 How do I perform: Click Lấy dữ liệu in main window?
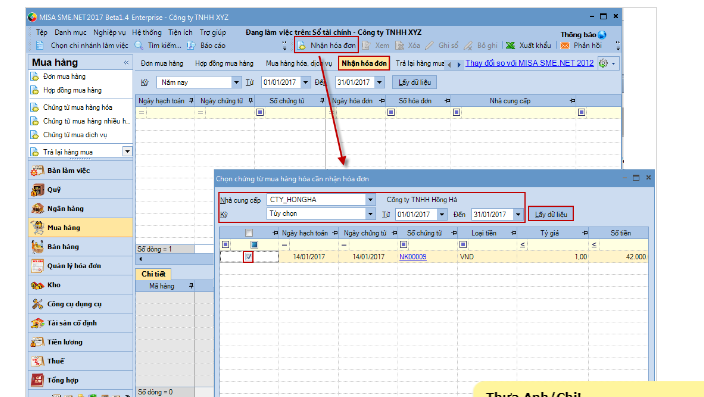[414, 82]
